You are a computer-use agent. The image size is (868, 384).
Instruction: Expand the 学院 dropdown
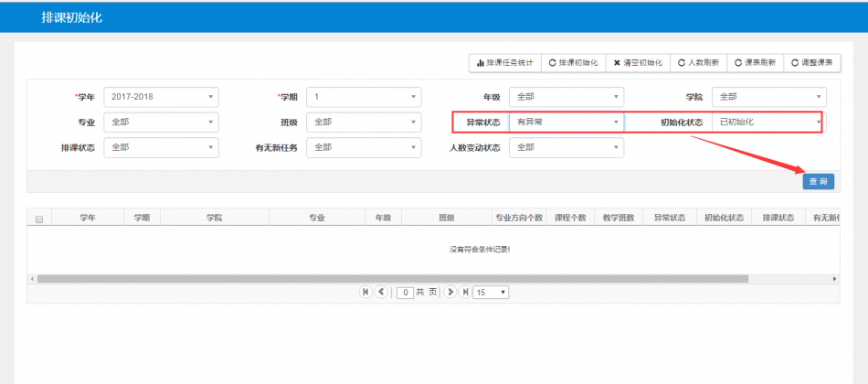(769, 96)
